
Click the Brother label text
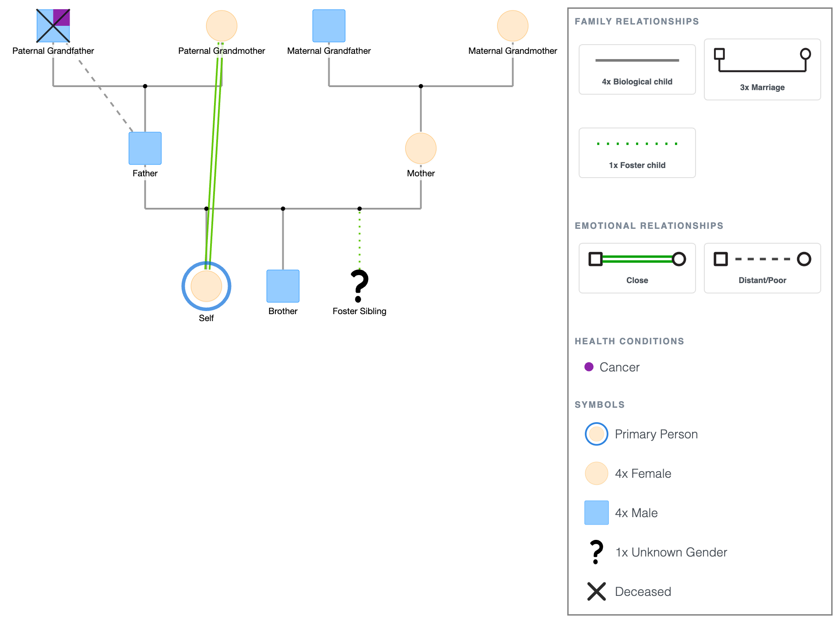(283, 311)
